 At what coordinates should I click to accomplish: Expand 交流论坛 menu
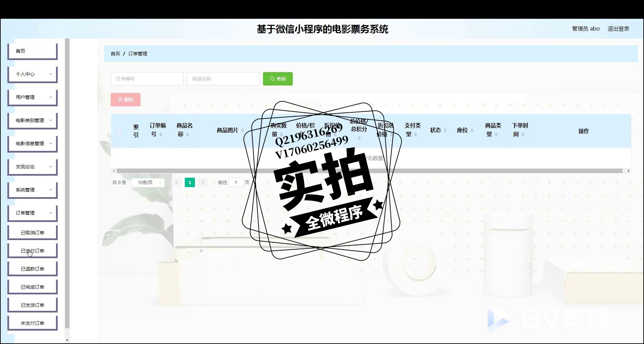click(x=33, y=167)
